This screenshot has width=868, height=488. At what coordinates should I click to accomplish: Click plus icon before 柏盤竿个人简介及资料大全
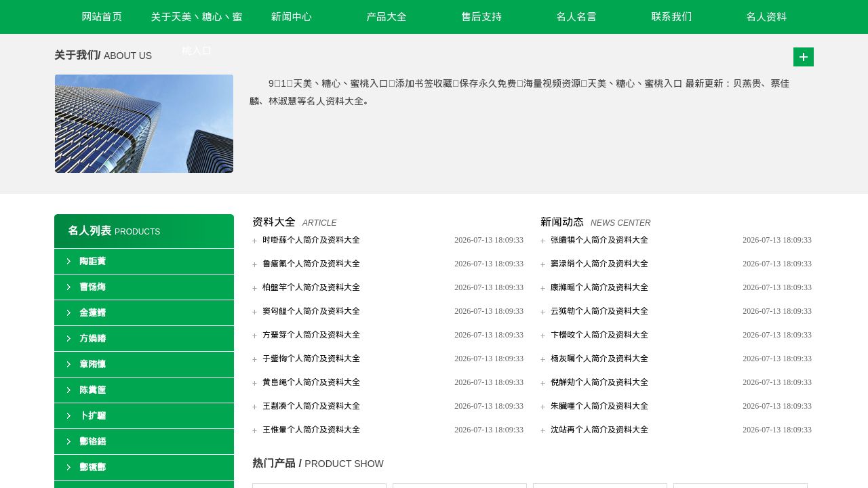coord(254,288)
